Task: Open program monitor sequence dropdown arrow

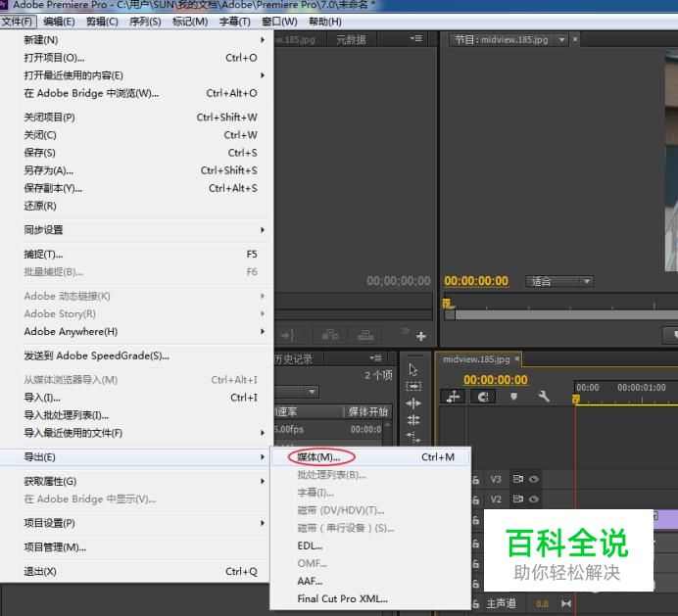Action: click(561, 40)
